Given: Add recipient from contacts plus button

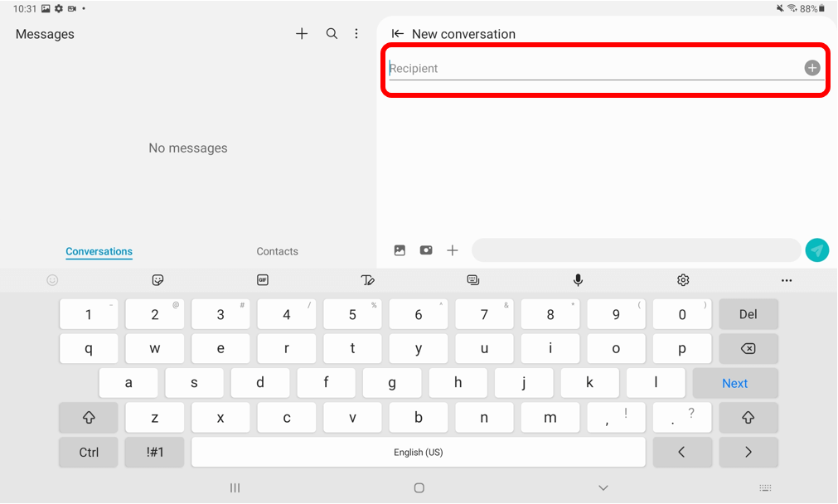Looking at the screenshot, I should 811,68.
